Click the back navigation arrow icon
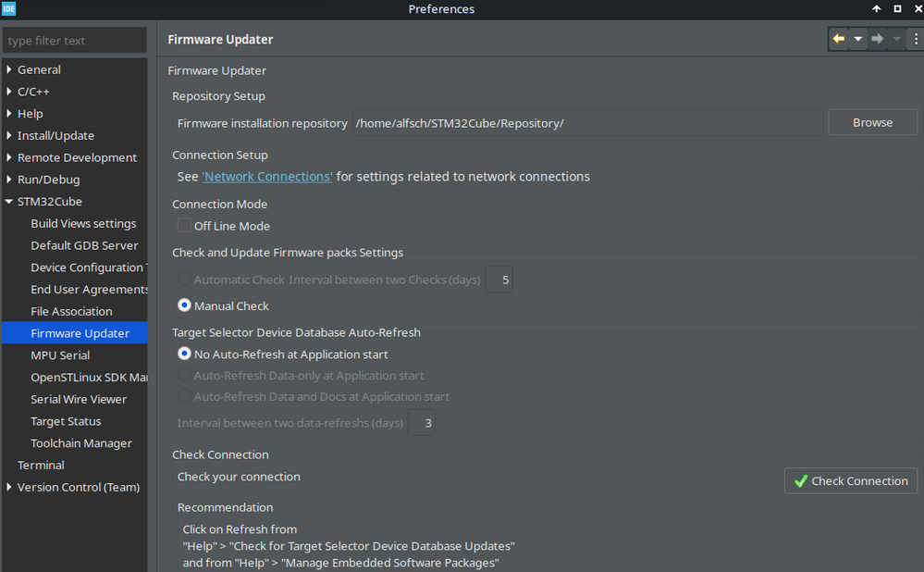The image size is (924, 572). coord(839,39)
